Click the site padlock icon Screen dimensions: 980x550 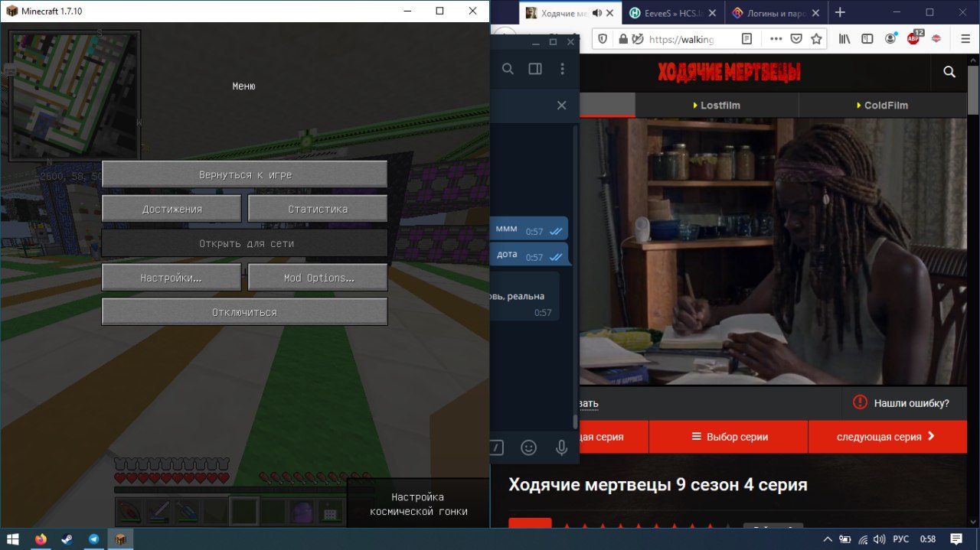pos(623,39)
